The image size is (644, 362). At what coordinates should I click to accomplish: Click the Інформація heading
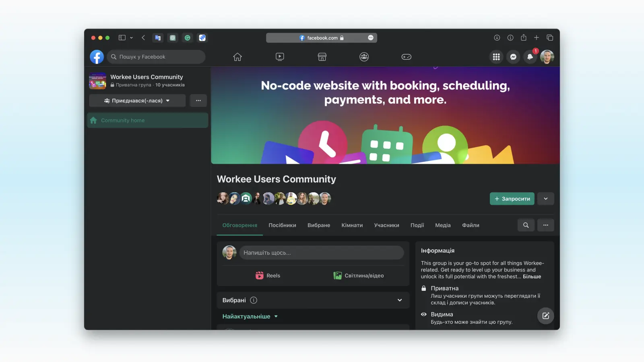[438, 251]
